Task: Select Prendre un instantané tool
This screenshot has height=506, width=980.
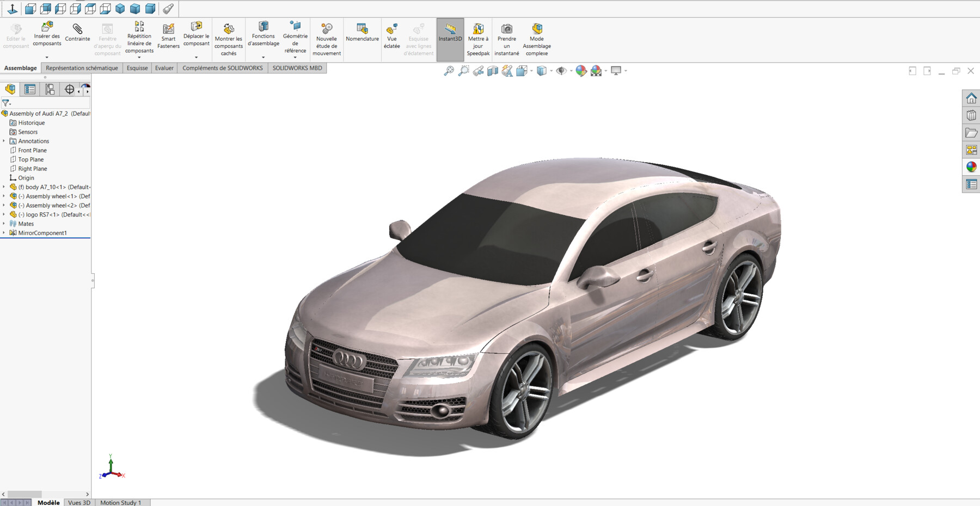Action: 506,38
